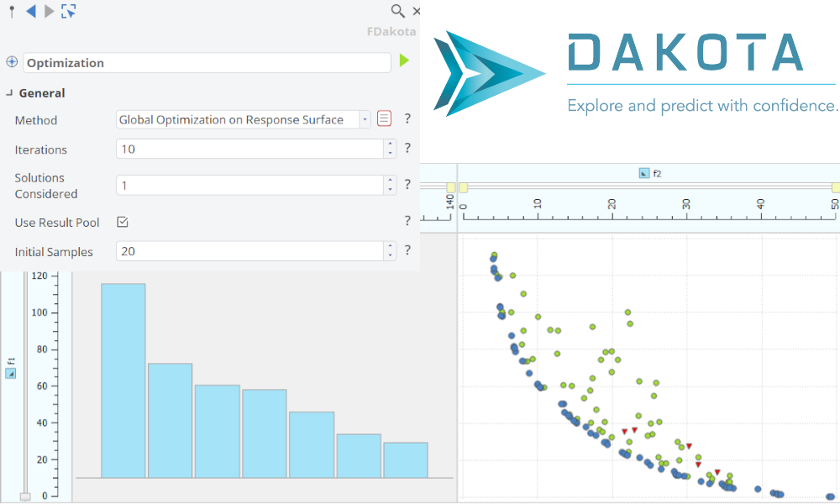Open the Method dropdown

coord(365,119)
